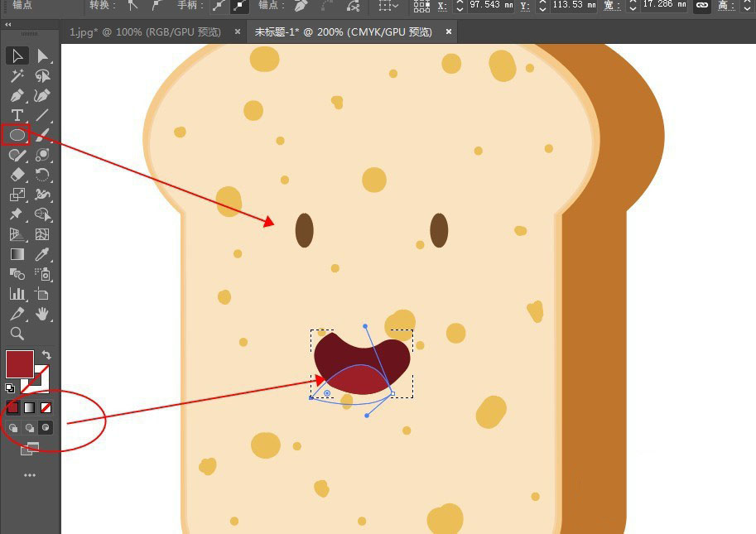Cut path at selected anchor points

(x=354, y=5)
